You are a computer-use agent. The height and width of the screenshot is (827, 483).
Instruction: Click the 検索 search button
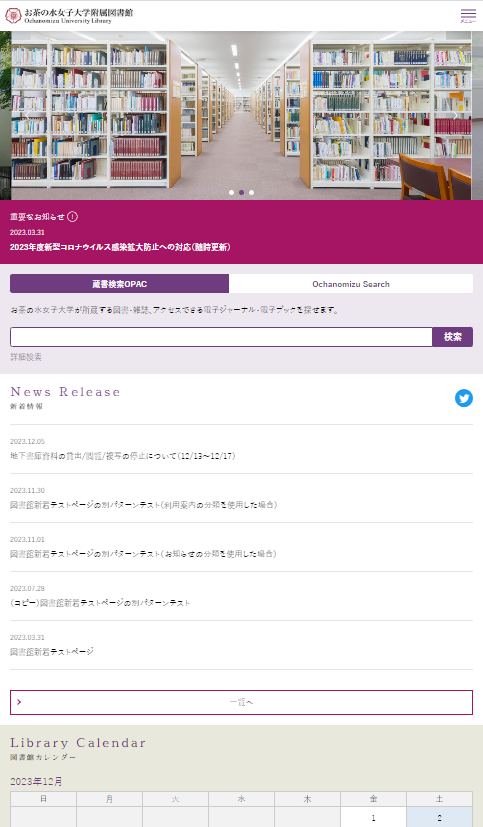[x=452, y=336]
